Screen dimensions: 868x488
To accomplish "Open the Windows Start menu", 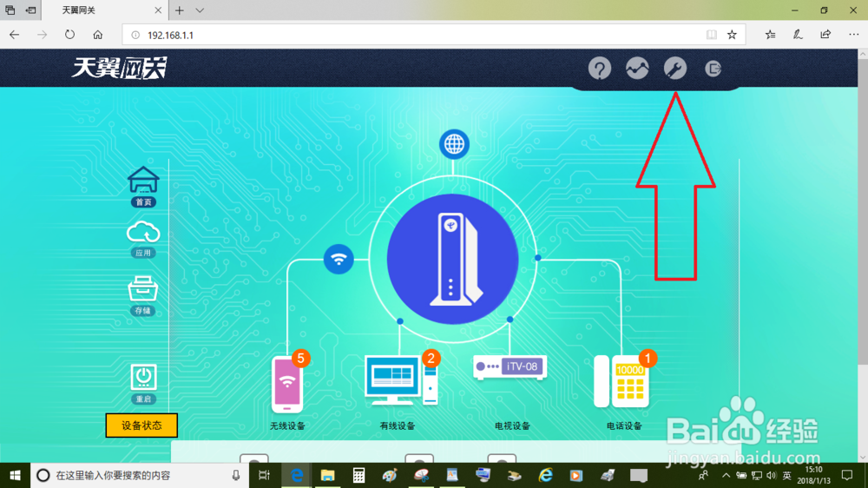I will pyautogui.click(x=15, y=475).
